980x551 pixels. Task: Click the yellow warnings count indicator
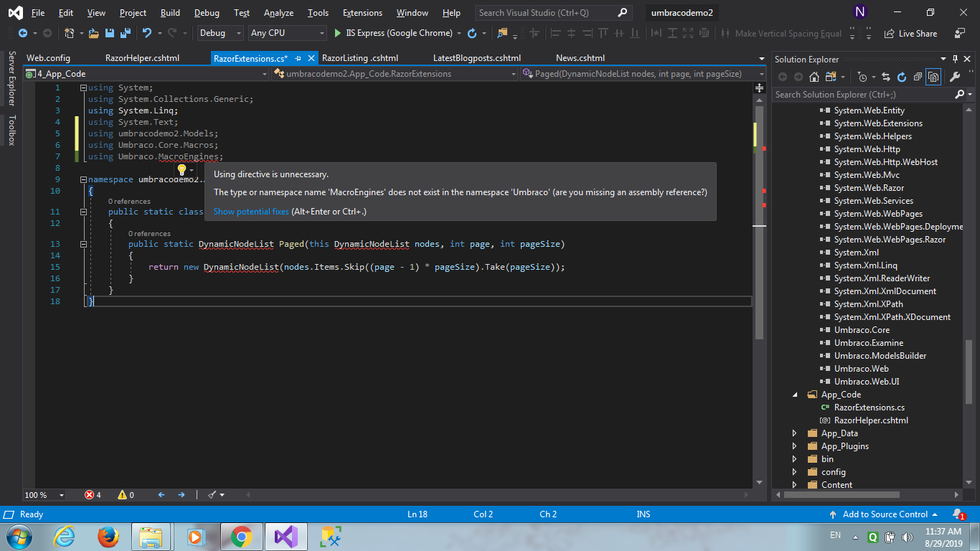pyautogui.click(x=126, y=495)
